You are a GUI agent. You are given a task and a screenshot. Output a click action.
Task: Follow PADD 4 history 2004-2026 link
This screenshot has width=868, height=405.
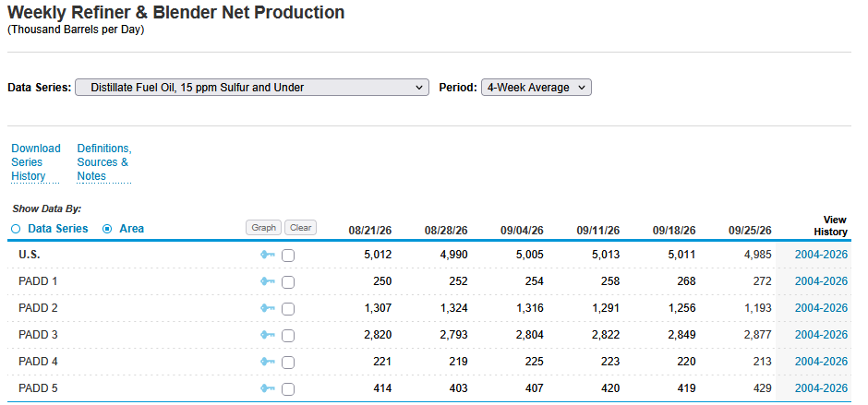pyautogui.click(x=821, y=362)
